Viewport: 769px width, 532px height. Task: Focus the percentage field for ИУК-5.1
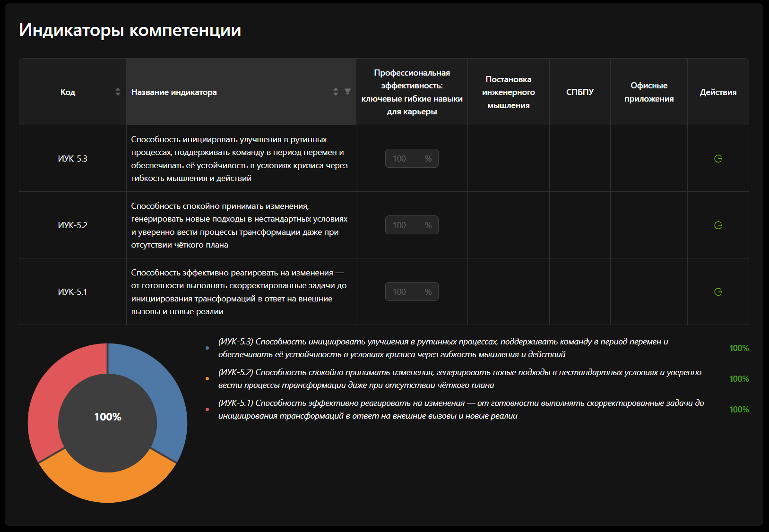[x=412, y=292]
